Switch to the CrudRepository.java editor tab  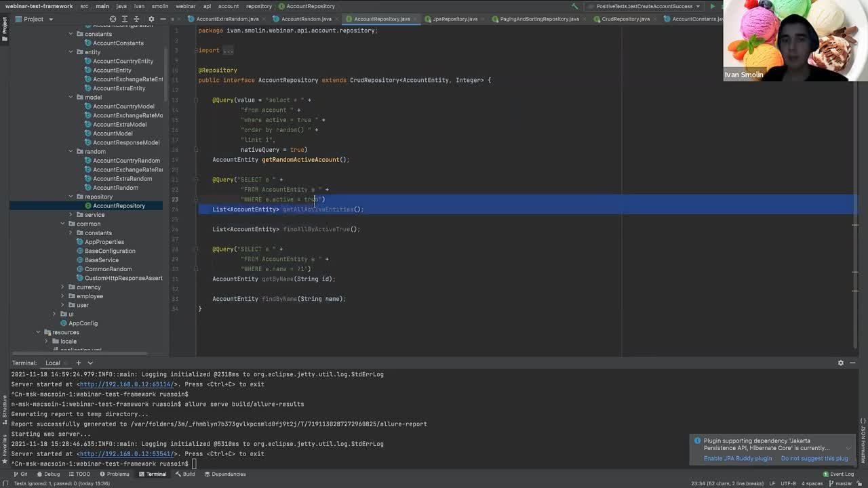click(x=625, y=19)
